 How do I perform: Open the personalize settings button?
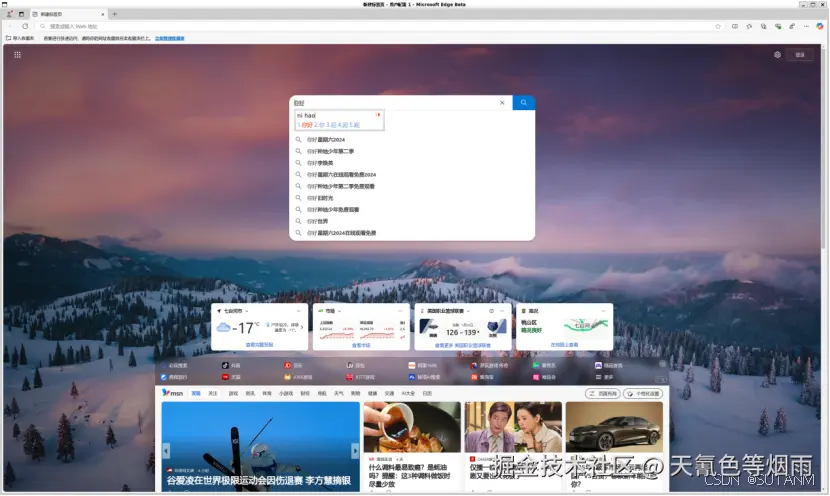pyautogui.click(x=643, y=394)
